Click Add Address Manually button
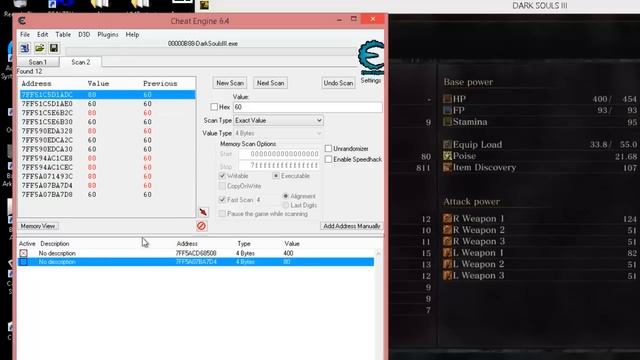640x360 pixels. (351, 226)
